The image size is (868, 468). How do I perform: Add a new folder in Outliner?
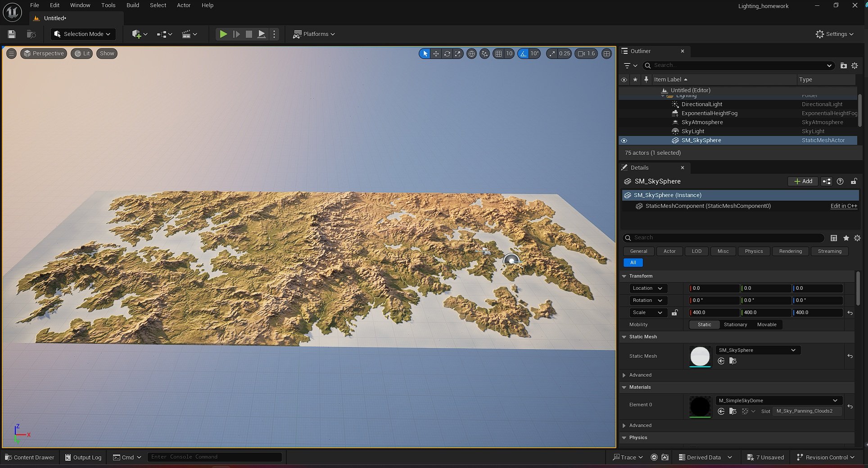[843, 66]
